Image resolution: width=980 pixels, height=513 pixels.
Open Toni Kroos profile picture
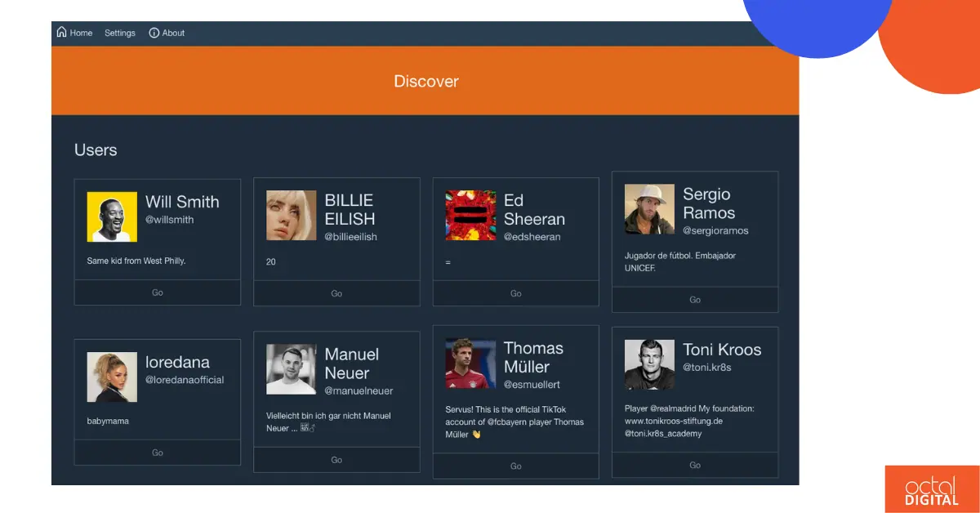click(649, 364)
